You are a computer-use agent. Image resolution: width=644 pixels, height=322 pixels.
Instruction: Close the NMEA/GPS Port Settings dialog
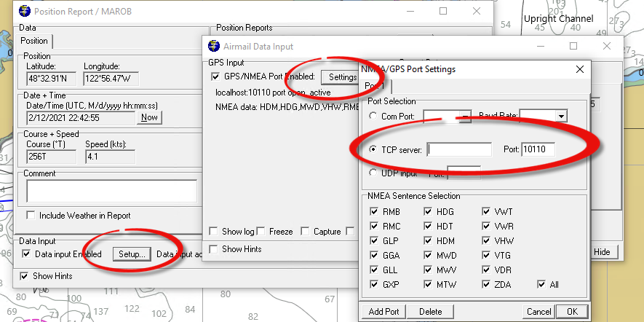pyautogui.click(x=579, y=69)
